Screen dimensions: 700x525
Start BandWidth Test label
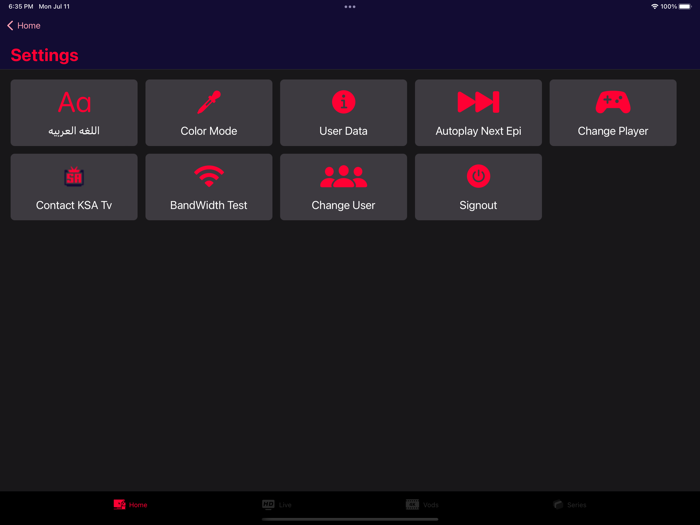coord(209,205)
